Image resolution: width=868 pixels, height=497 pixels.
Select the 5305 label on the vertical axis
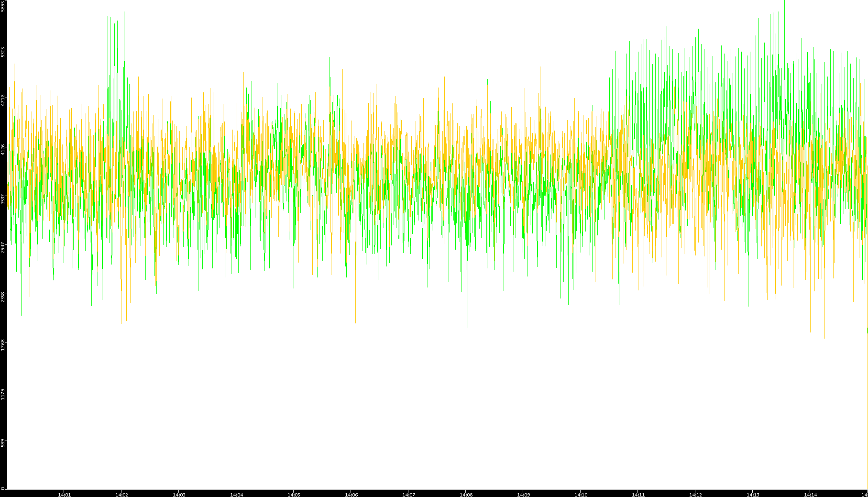point(3,52)
